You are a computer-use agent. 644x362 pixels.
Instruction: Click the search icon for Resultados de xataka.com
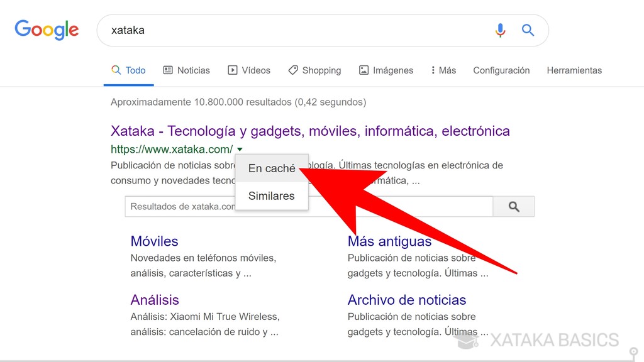pos(514,206)
